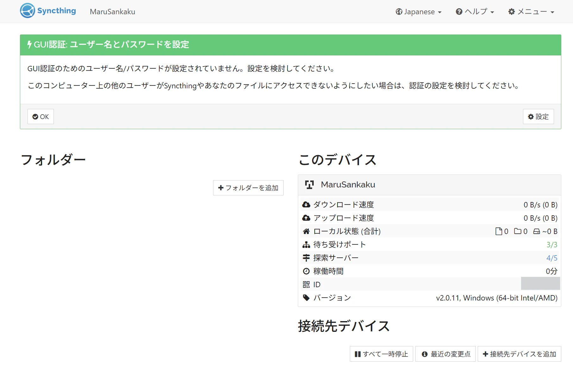Click the tag icon beside バージョン

(306, 298)
